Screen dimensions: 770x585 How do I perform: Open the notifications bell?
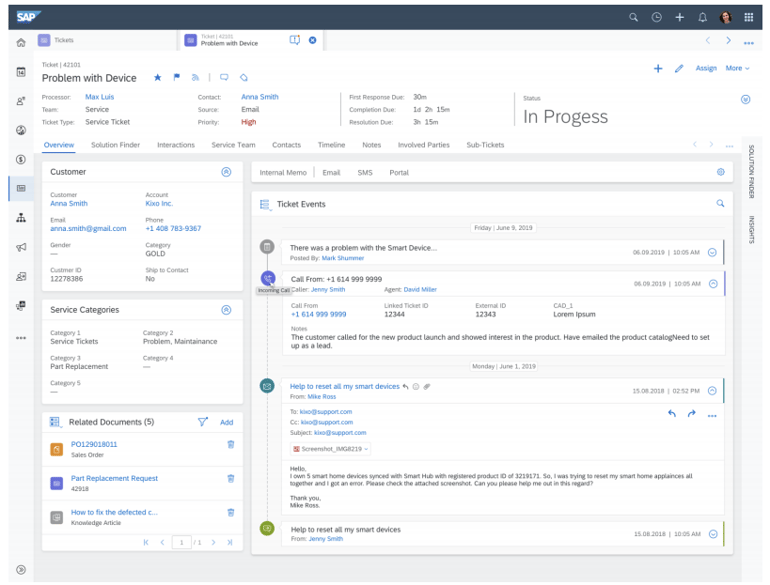click(x=703, y=18)
